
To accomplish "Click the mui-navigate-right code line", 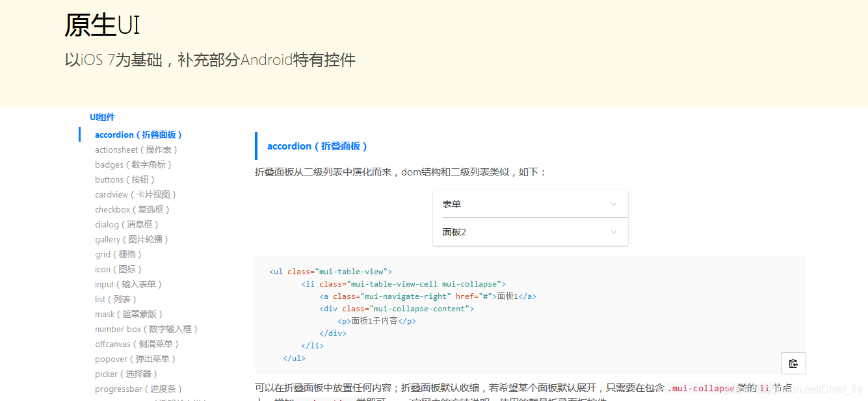I will [427, 296].
